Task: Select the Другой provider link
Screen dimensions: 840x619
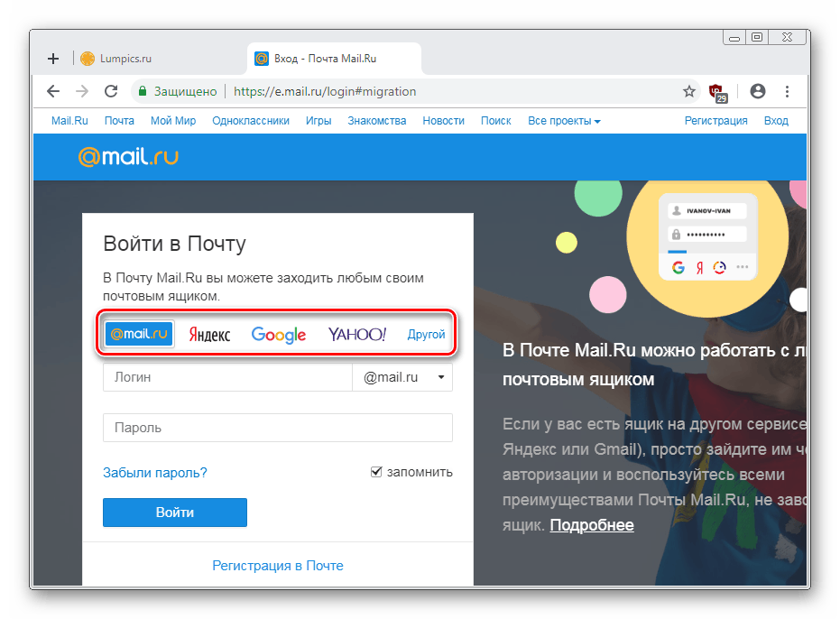Action: [x=426, y=335]
